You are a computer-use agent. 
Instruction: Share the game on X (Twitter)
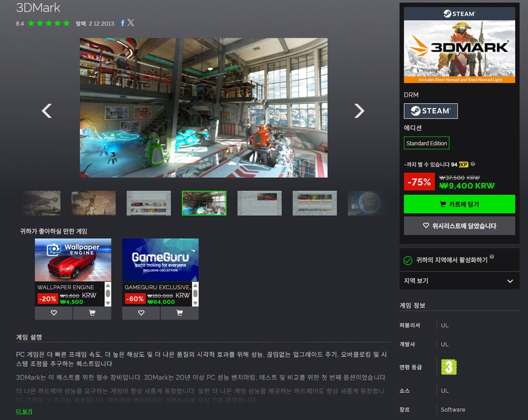[x=131, y=23]
